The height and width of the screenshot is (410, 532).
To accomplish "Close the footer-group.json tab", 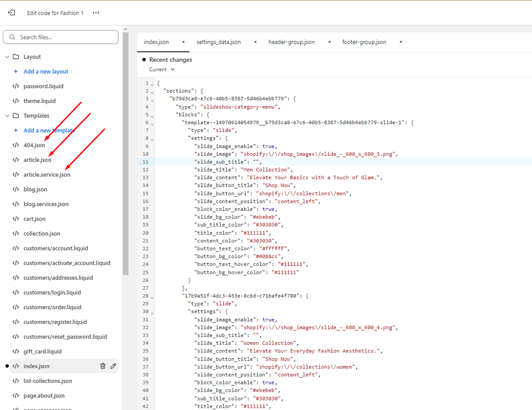I will pos(400,42).
